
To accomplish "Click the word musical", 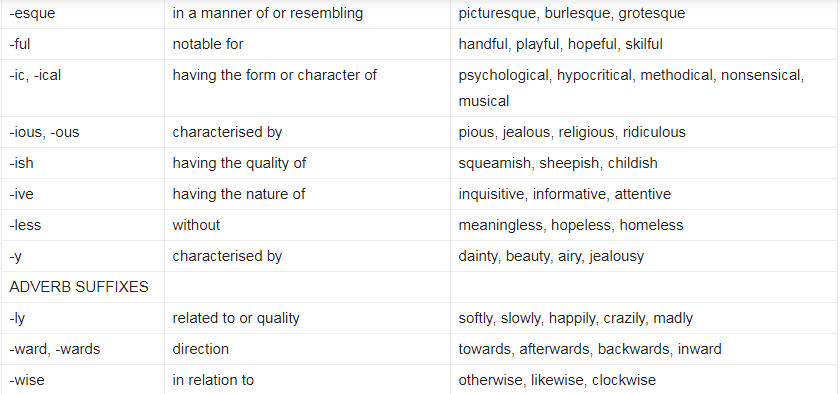I will [484, 101].
